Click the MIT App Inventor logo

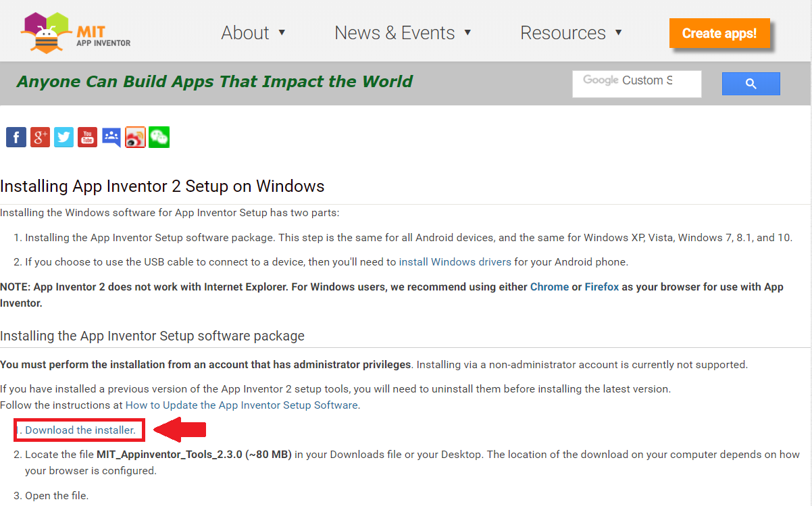[74, 30]
